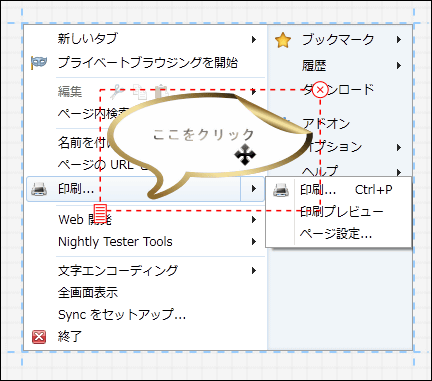The image size is (432, 381).
Task: Expand the ヘルプ submenu arrow
Action: [x=399, y=172]
